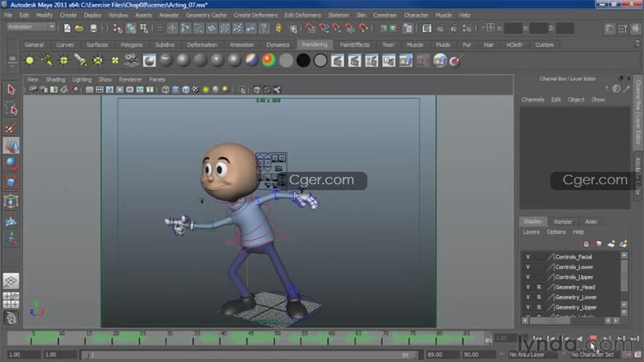The image size is (644, 362).
Task: Click the playback end time field 89.00
Action: pyautogui.click(x=442, y=355)
